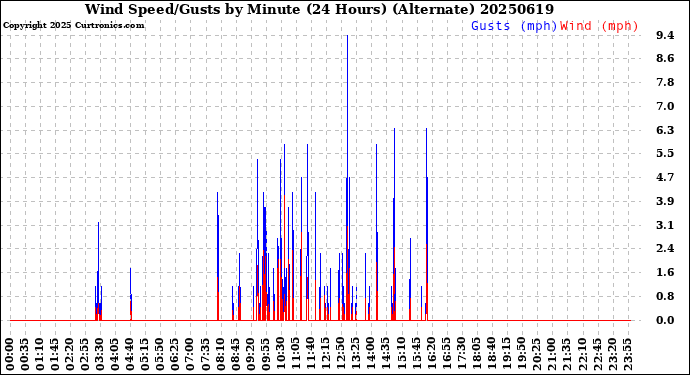Click the 18:40 time label
690x375 pixels.
(491, 355)
